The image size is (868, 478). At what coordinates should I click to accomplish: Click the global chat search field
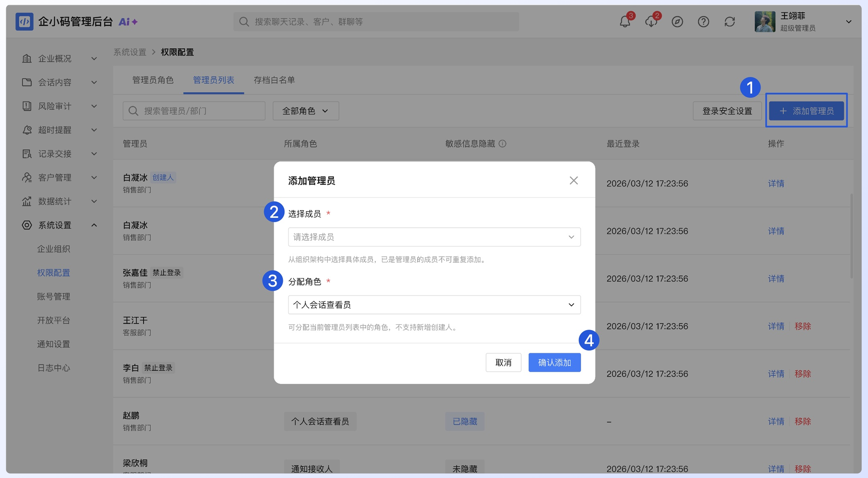[376, 22]
